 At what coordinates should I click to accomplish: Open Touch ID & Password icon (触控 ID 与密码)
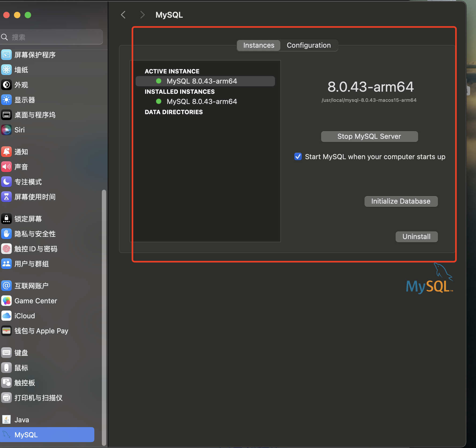6,249
